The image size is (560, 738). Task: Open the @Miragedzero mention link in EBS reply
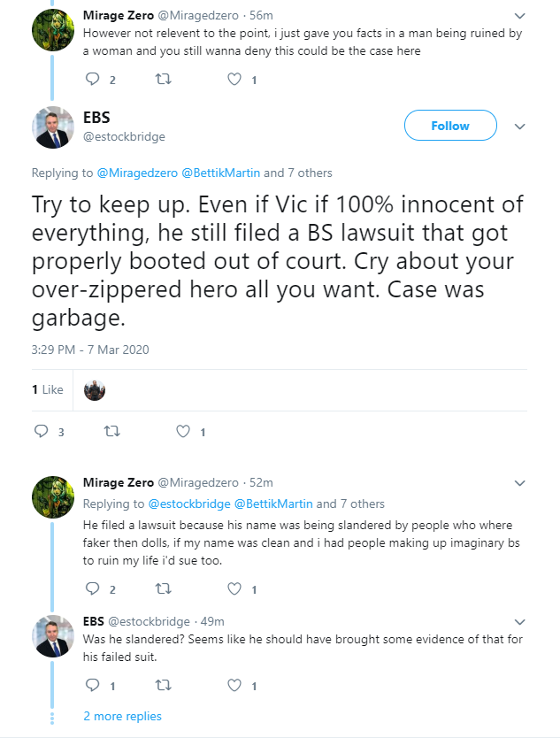tap(137, 173)
